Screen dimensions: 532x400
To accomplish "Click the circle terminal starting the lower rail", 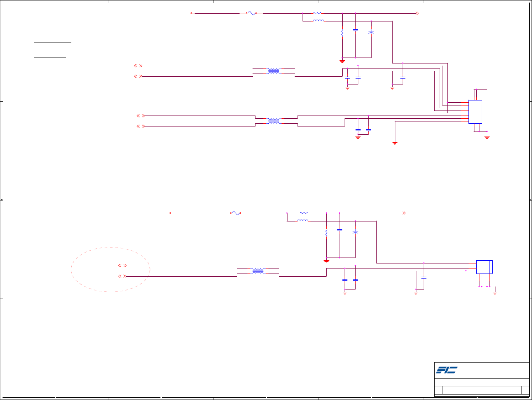I will click(170, 213).
